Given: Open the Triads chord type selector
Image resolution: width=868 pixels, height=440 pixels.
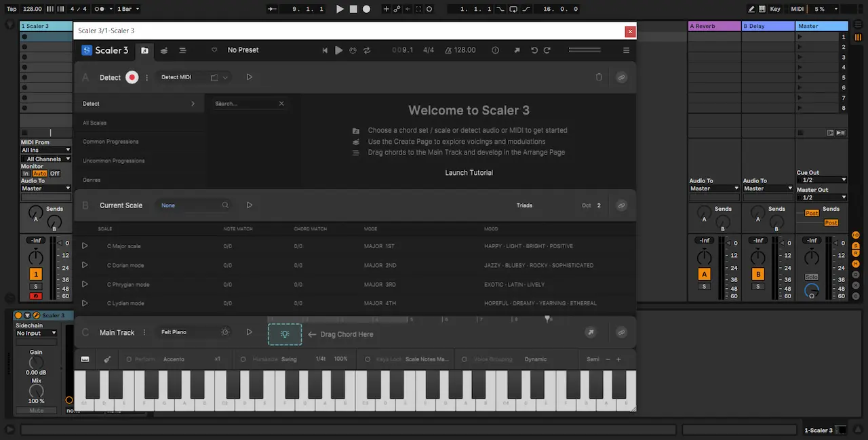Looking at the screenshot, I should point(524,205).
